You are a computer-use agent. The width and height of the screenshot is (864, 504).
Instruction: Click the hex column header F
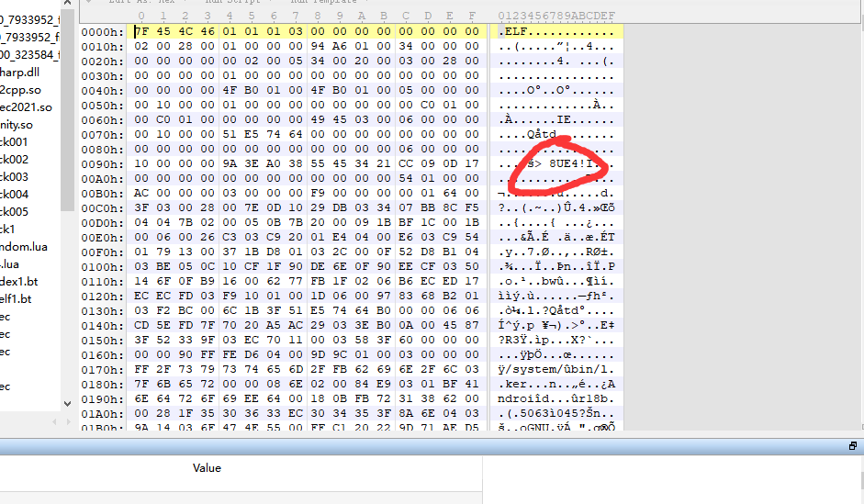point(472,16)
